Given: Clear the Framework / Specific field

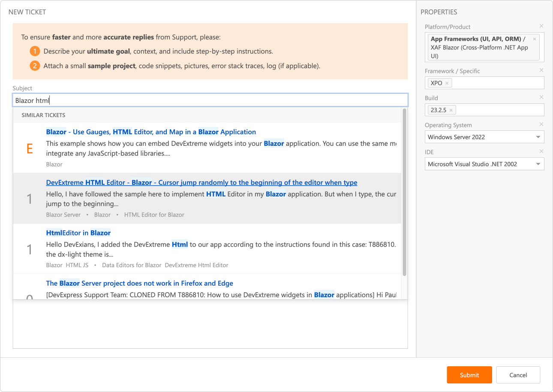Looking at the screenshot, I should point(541,70).
